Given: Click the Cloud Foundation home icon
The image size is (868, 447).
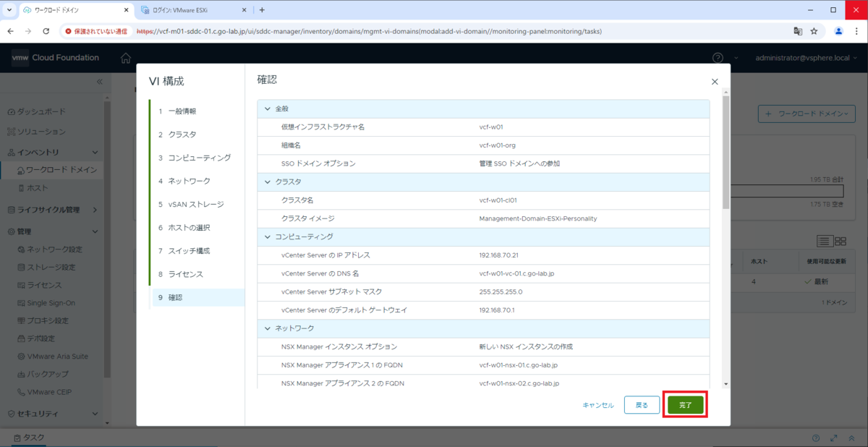Looking at the screenshot, I should pos(126,58).
